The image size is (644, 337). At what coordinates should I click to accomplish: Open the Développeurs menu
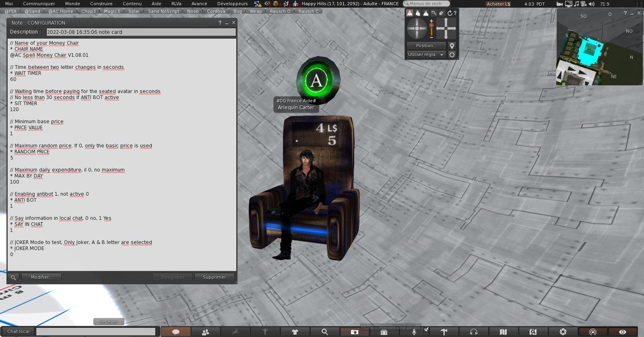pos(232,4)
